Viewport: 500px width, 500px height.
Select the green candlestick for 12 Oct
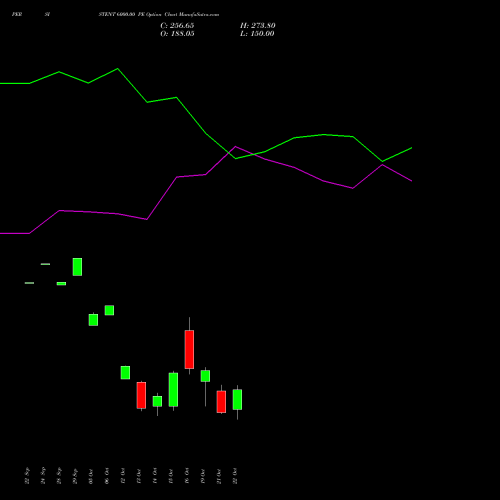click(125, 373)
